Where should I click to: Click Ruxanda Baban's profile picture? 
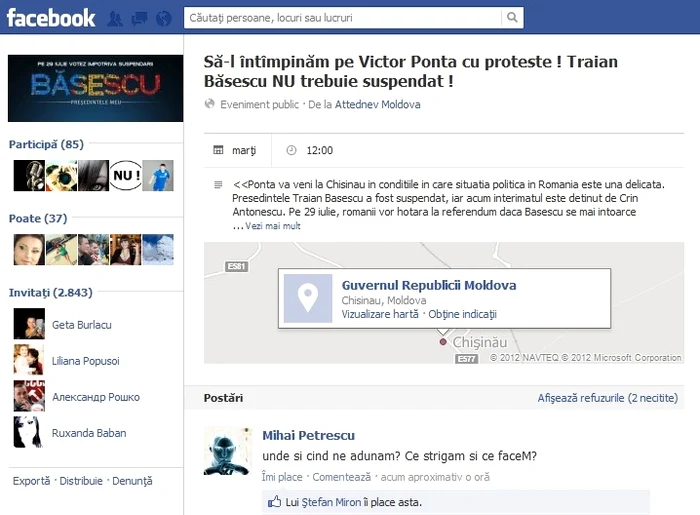[x=29, y=432]
